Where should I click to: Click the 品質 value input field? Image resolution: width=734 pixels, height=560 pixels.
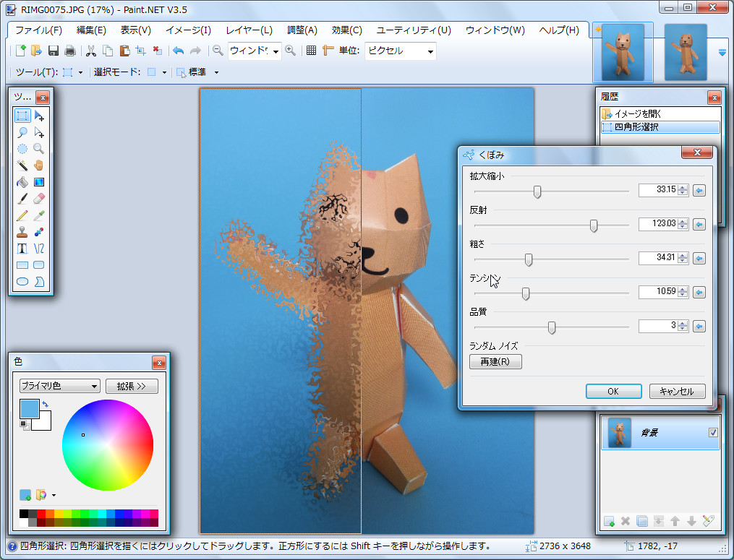point(657,327)
